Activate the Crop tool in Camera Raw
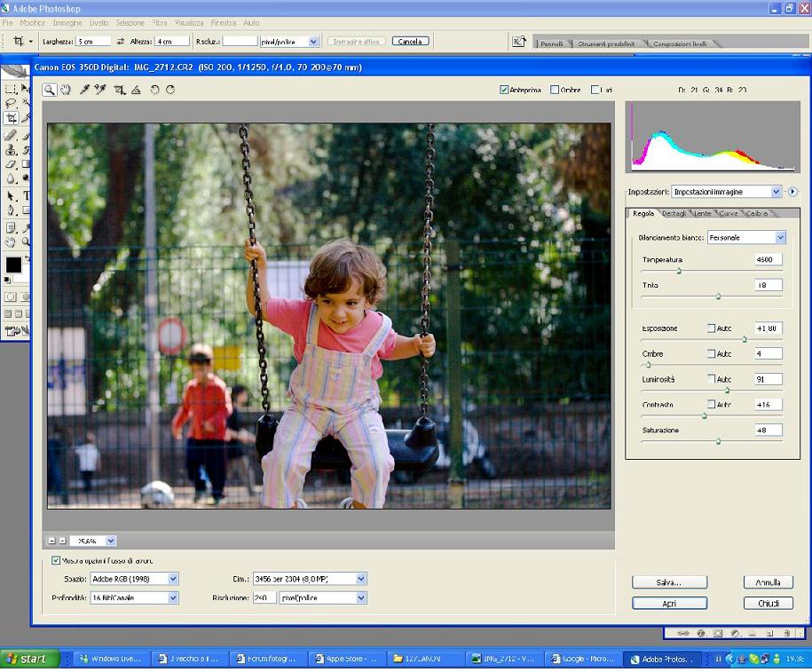The height and width of the screenshot is (672, 812). coord(119,90)
